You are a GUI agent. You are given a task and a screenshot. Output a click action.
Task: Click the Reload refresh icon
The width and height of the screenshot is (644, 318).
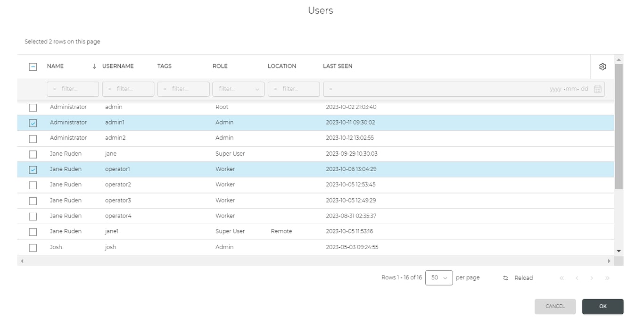coord(505,278)
